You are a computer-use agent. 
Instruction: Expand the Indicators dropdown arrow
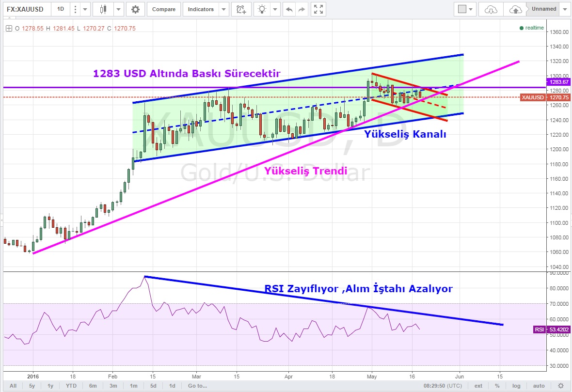(x=223, y=9)
